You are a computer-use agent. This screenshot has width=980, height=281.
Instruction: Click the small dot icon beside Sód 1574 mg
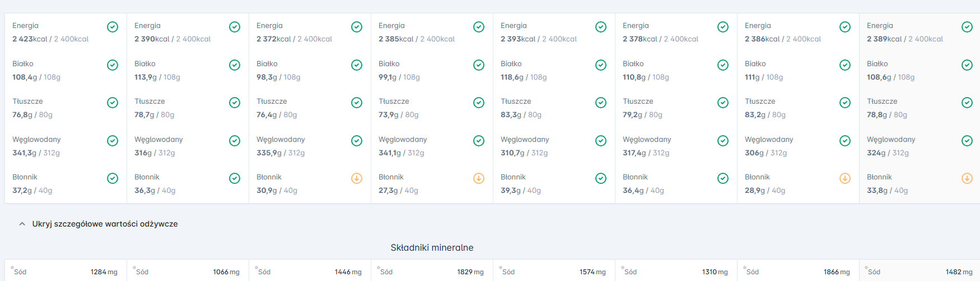(x=501, y=268)
